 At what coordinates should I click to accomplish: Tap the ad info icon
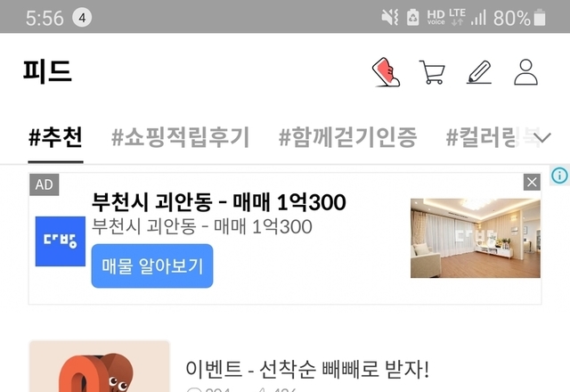tap(559, 176)
